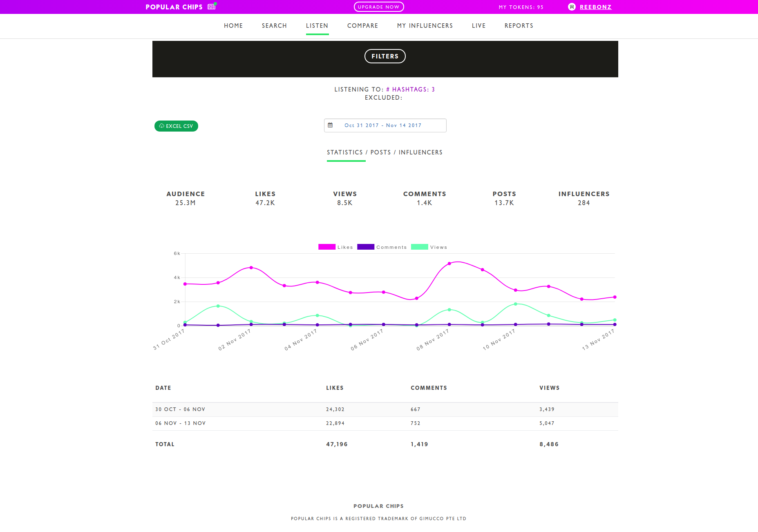The height and width of the screenshot is (532, 758).
Task: Click the 31 Oct 2017 axis label
Action: tap(169, 340)
